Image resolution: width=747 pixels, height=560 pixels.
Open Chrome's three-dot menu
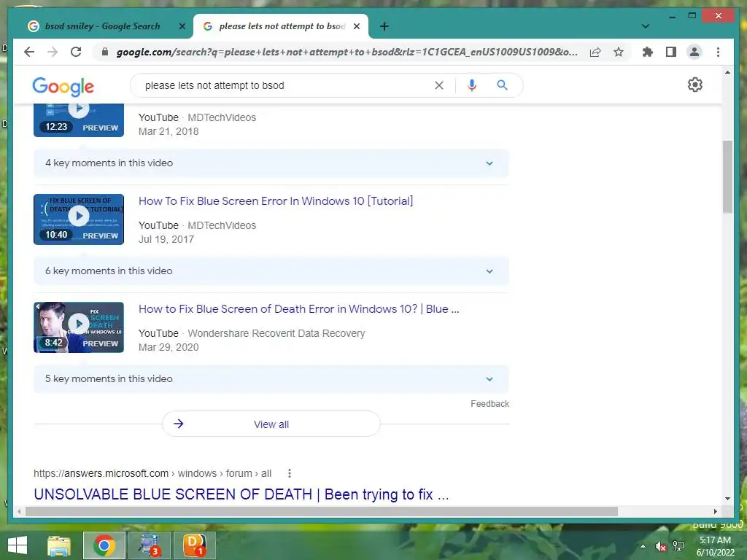tap(718, 52)
